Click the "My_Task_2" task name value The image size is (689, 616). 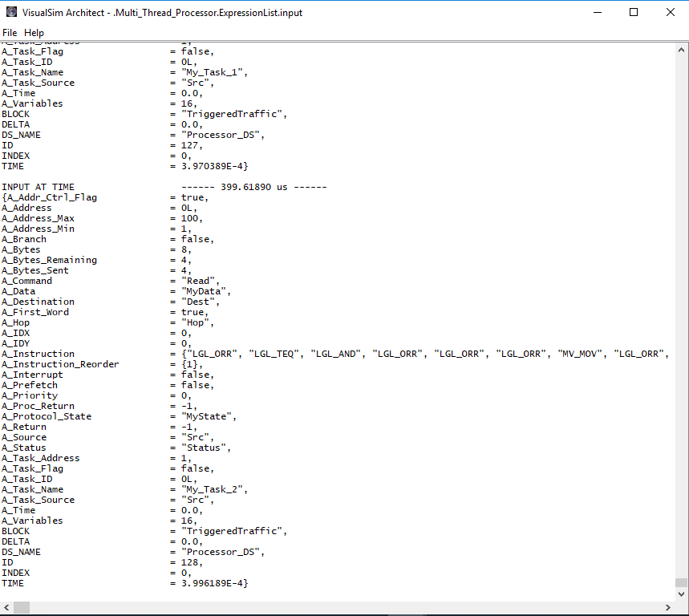(214, 489)
